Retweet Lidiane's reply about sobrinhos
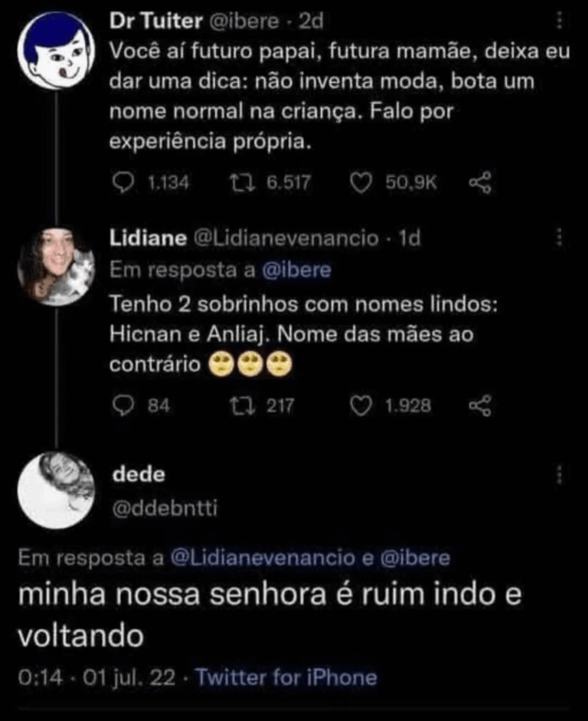588x721 pixels. coord(240,406)
